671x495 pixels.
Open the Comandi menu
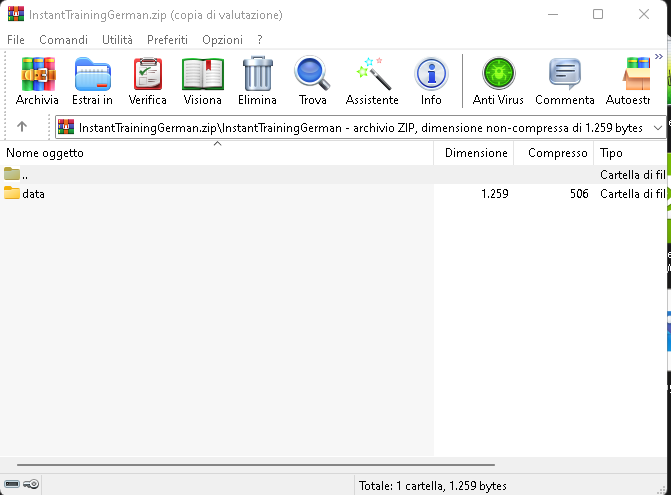(63, 40)
